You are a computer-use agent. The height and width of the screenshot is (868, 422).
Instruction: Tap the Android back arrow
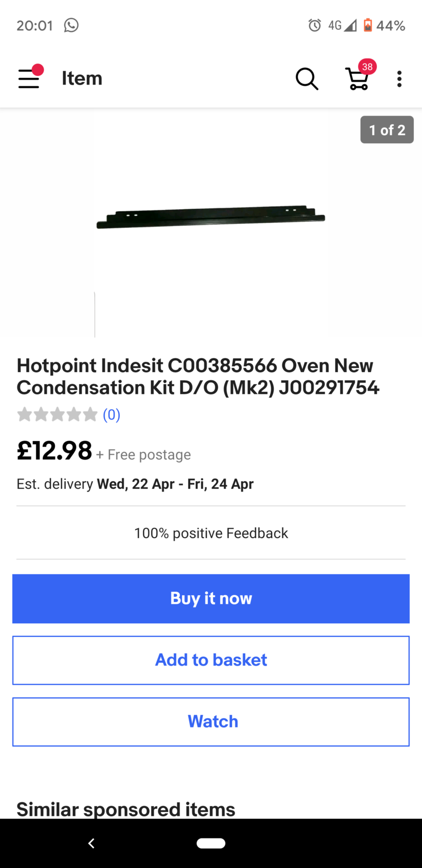tap(91, 843)
